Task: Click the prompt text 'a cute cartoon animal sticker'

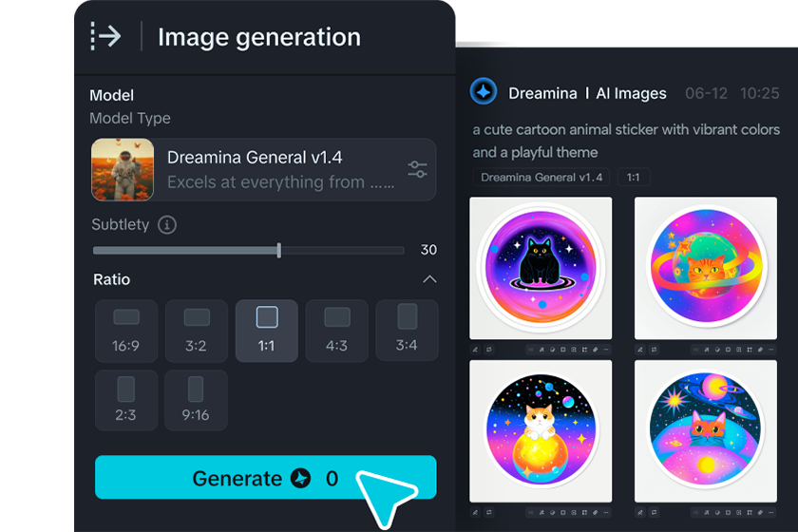Action: [566, 130]
